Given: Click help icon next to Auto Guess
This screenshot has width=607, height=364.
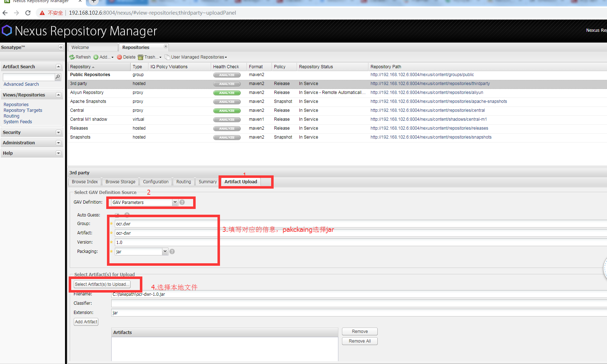Looking at the screenshot, I should coord(127,215).
